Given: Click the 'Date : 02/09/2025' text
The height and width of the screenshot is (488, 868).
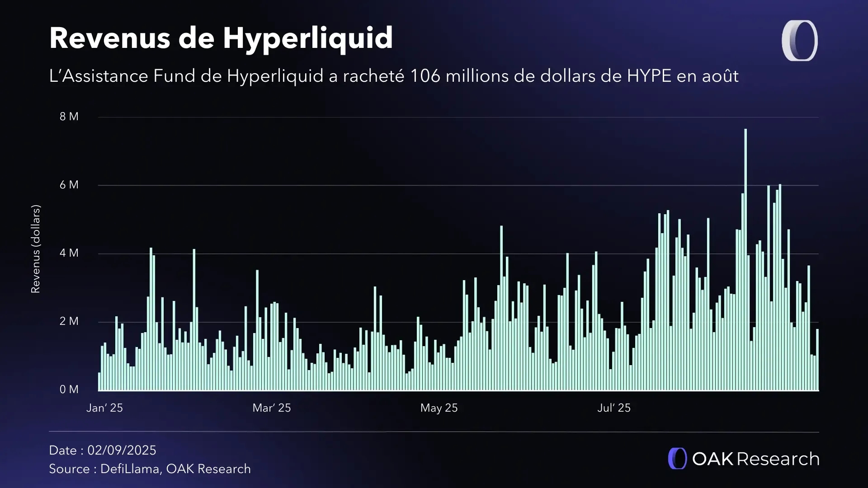Looking at the screenshot, I should pos(103,450).
